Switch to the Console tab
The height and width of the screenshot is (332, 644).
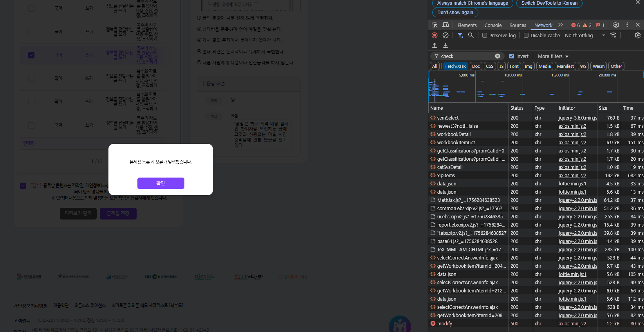point(493,25)
